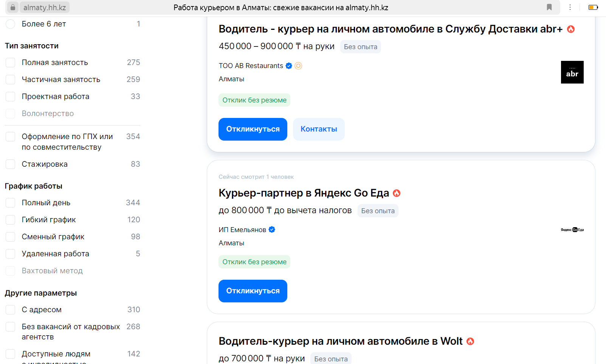Open the Курьер-партнер в Яндекс Go Еда vacancy
The image size is (606, 364).
pyautogui.click(x=304, y=193)
